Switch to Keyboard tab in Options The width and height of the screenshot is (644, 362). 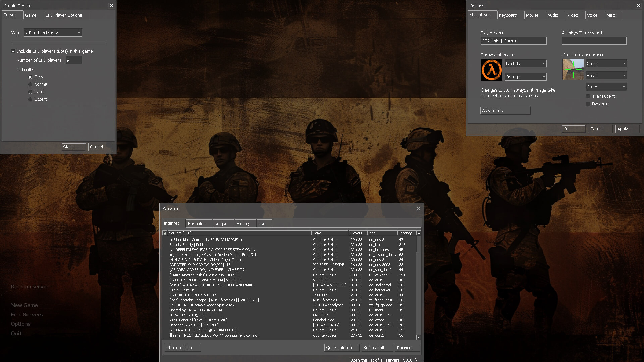click(x=510, y=15)
